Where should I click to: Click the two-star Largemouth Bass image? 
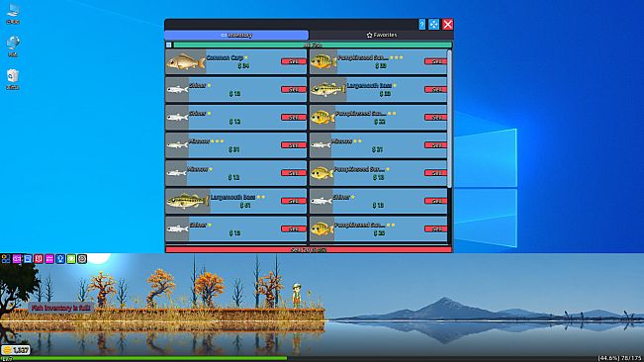[x=188, y=201]
